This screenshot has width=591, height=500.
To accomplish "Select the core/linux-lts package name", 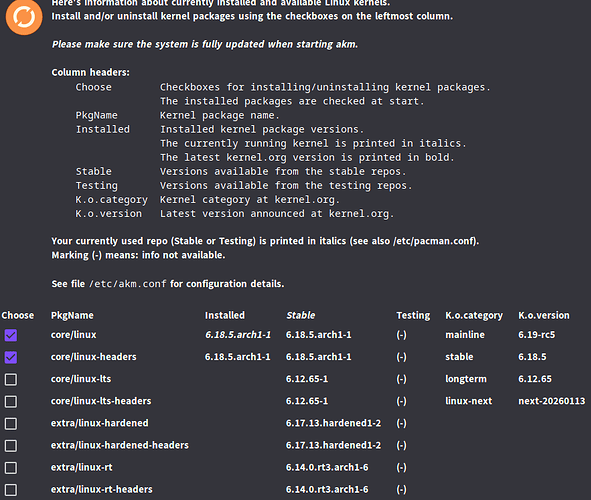I will point(81,379).
